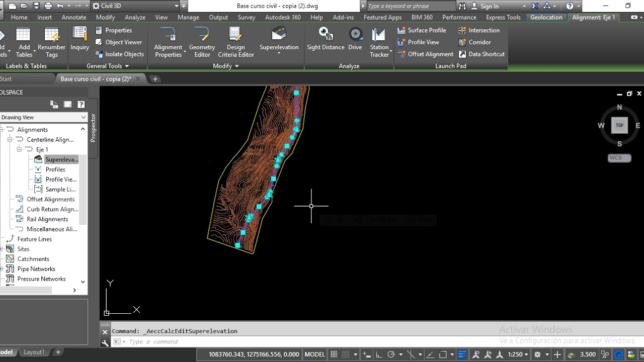Screen dimensions: 644x362
Task: Open Alignment Properties
Action: pyautogui.click(x=168, y=43)
